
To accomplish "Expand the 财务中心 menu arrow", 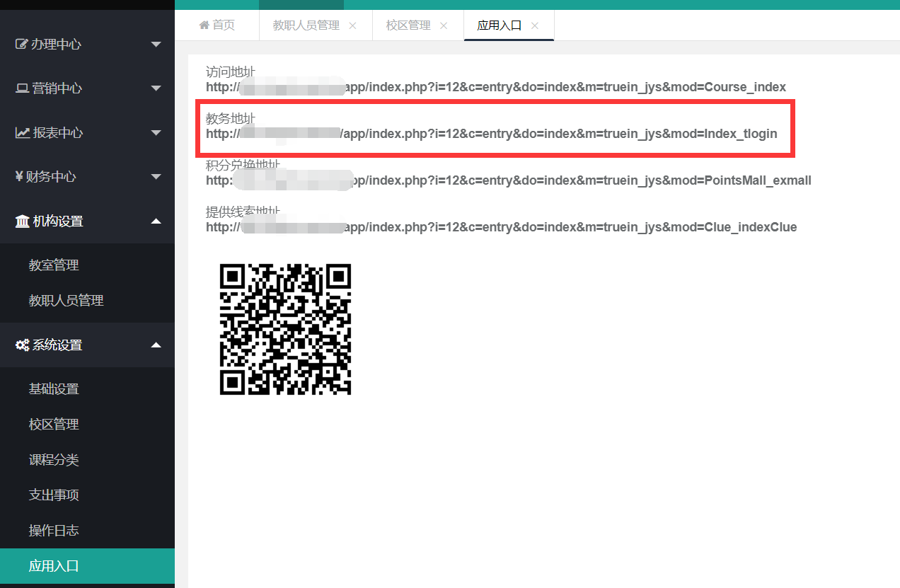I will 156,177.
